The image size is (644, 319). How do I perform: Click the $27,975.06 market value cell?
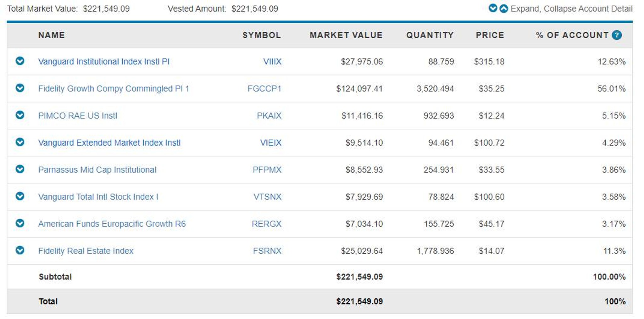[x=362, y=61]
